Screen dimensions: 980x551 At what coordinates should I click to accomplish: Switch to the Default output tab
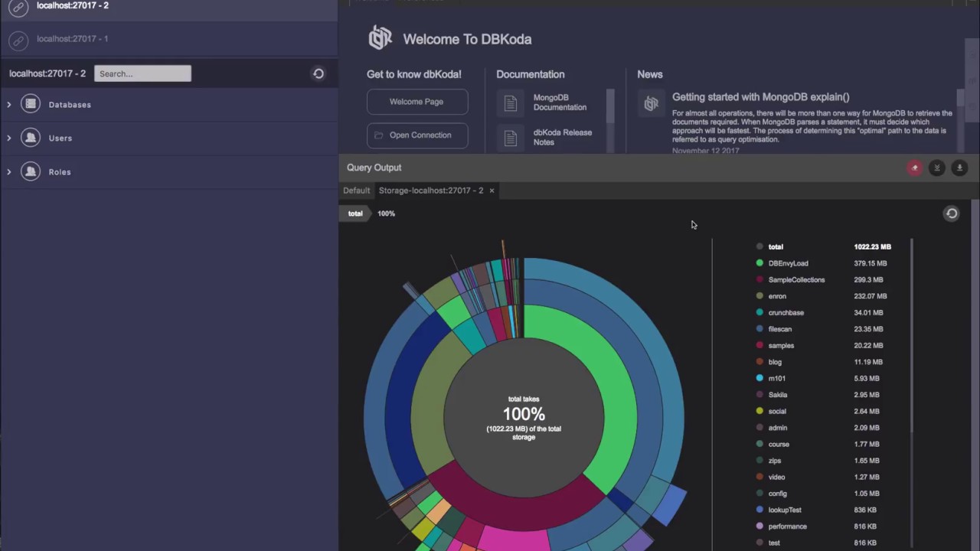[x=356, y=191]
